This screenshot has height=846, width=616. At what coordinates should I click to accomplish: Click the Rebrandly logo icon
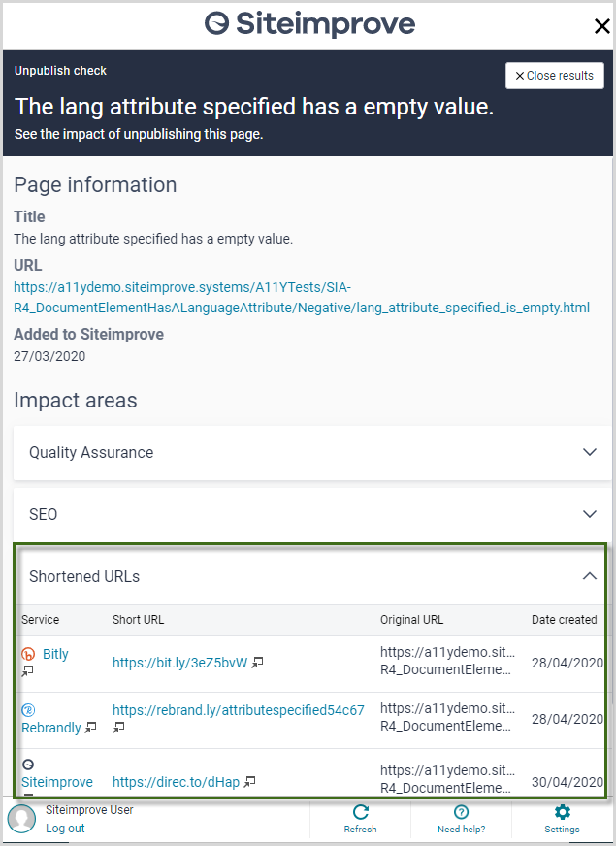pos(28,710)
